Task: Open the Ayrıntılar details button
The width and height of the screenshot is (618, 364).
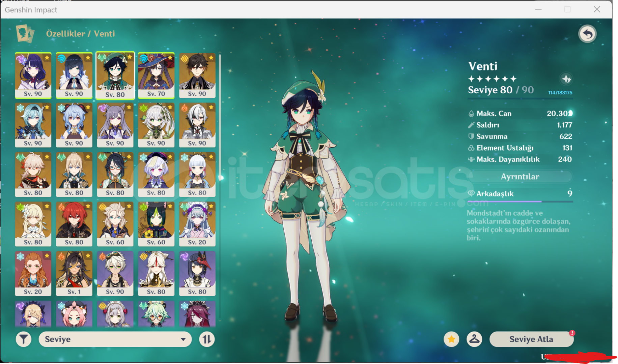Action: pyautogui.click(x=520, y=177)
